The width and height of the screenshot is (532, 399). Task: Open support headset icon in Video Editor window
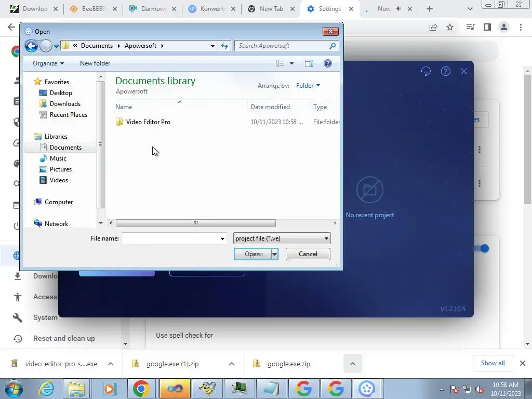pyautogui.click(x=426, y=71)
